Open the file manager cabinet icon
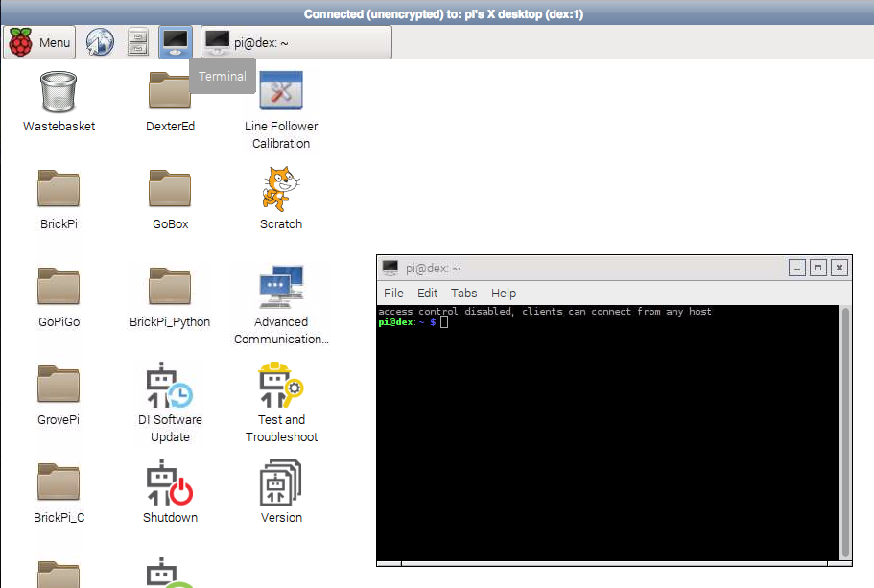The image size is (874, 588). [138, 42]
